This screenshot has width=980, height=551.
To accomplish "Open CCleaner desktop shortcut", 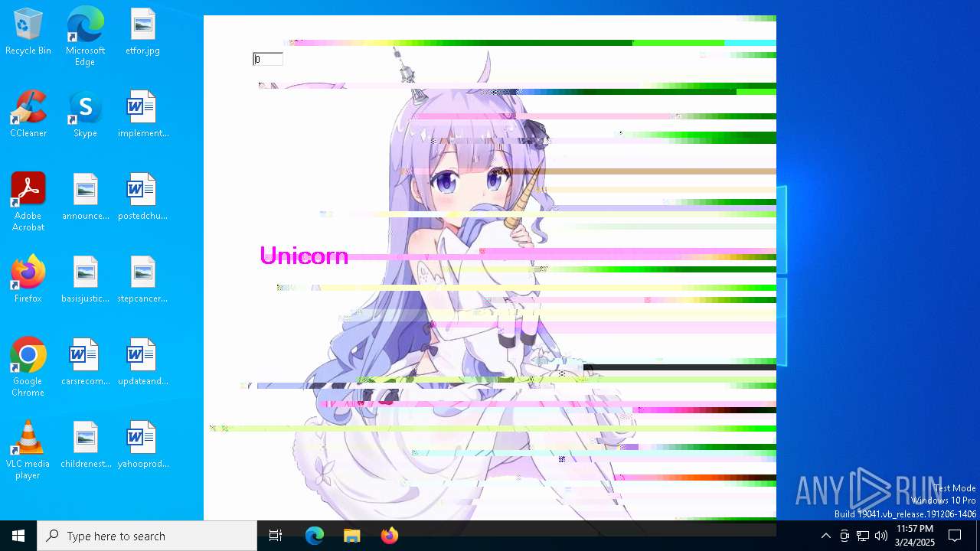I will pyautogui.click(x=28, y=115).
